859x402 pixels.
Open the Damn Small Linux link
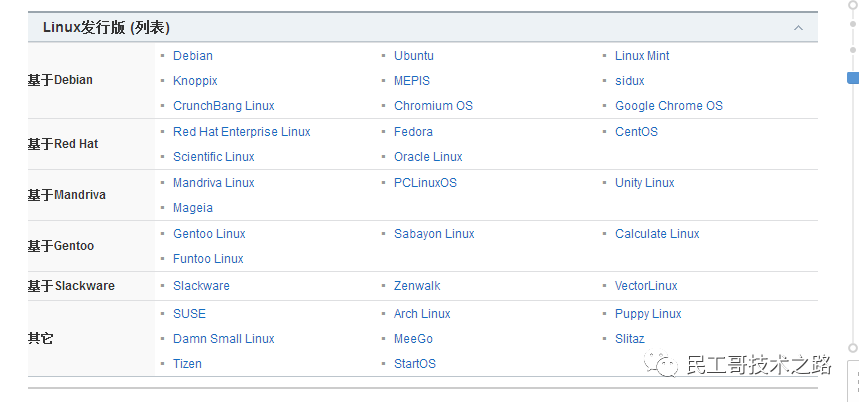pos(224,339)
